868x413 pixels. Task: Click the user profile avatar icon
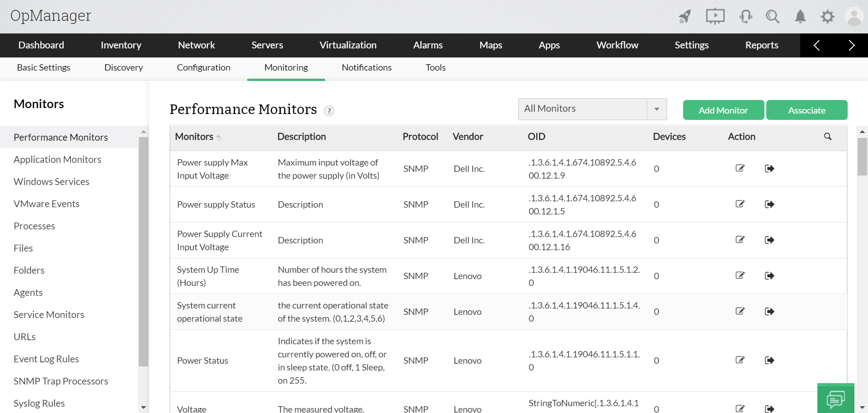pyautogui.click(x=854, y=17)
